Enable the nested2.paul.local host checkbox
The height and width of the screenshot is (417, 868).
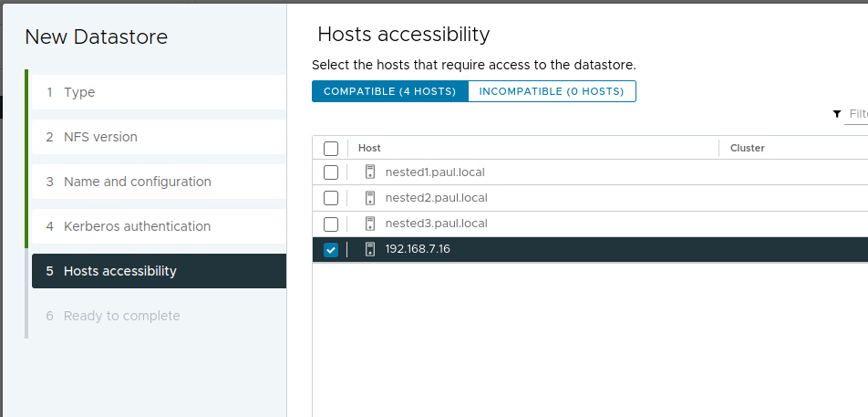tap(331, 198)
